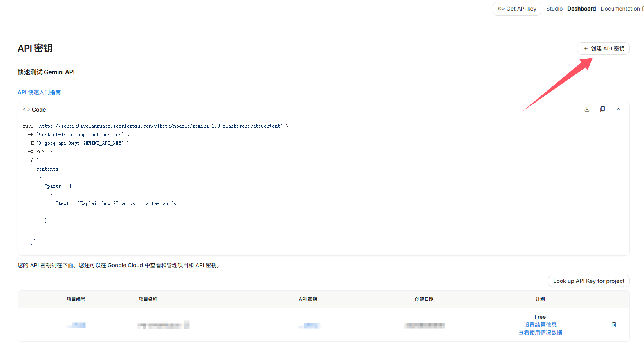Click the blurred API key value
The image size is (644, 349).
[x=309, y=326]
